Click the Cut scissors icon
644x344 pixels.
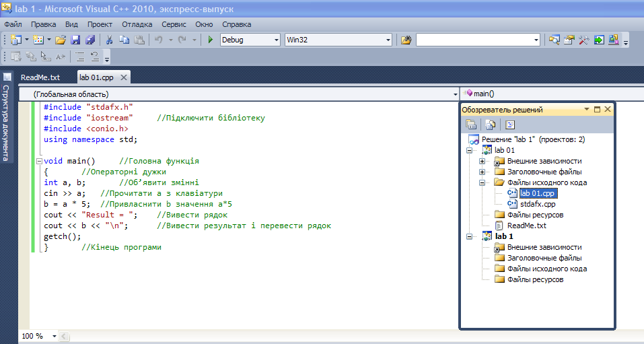109,40
